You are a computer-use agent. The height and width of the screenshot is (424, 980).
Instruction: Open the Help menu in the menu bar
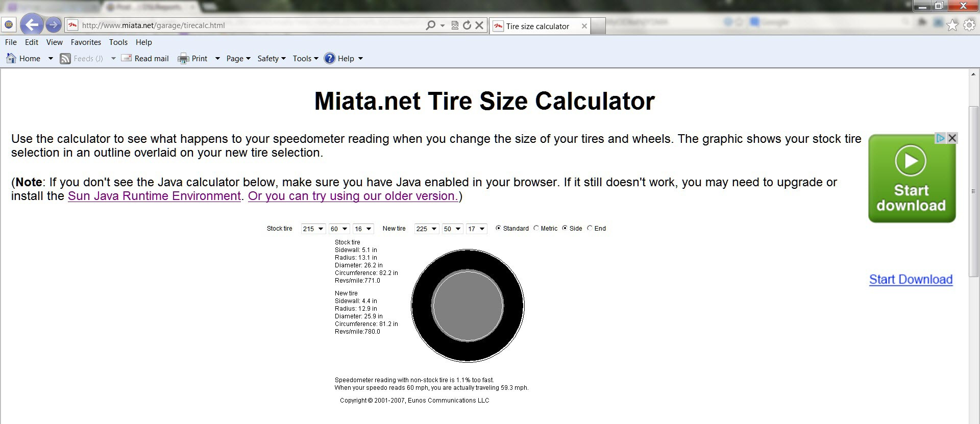[143, 42]
